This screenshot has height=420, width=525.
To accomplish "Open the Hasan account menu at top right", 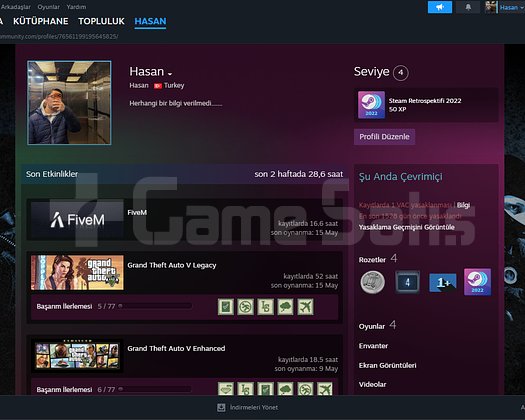I will 511,7.
